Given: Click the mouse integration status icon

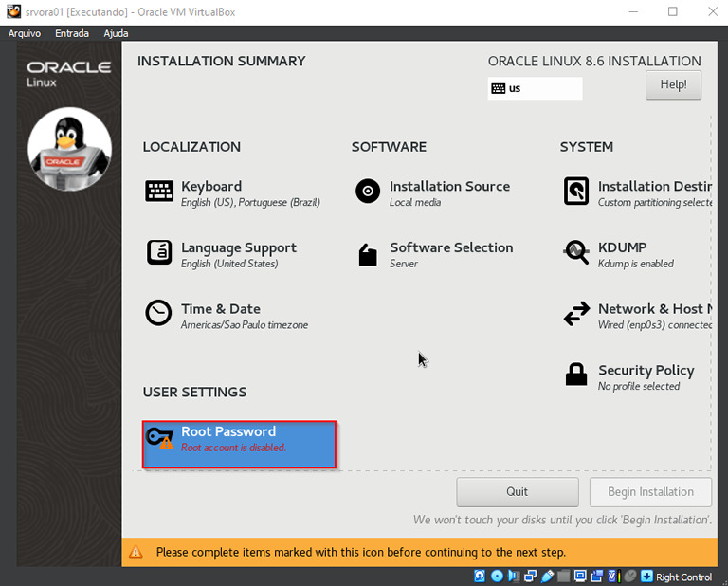Looking at the screenshot, I should (630, 577).
